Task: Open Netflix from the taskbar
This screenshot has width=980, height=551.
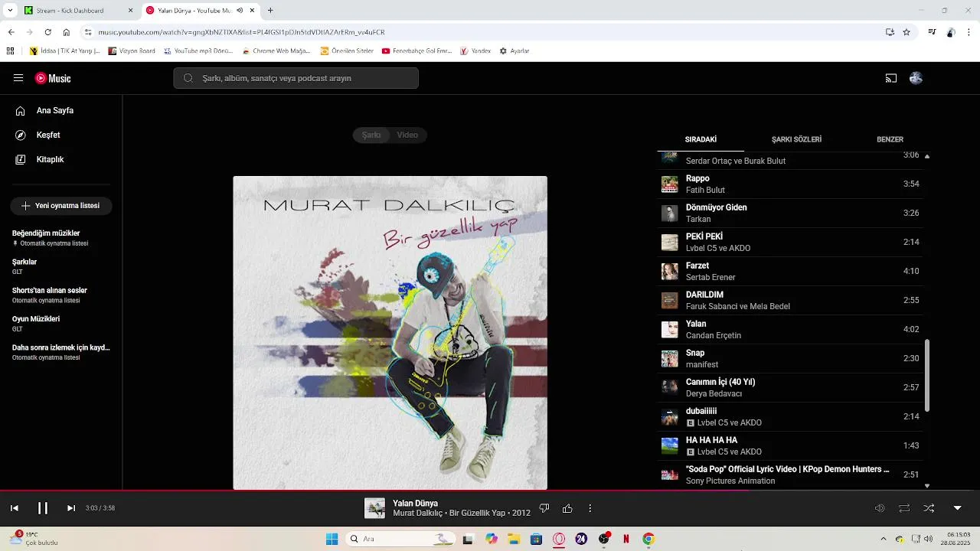Action: tap(626, 539)
